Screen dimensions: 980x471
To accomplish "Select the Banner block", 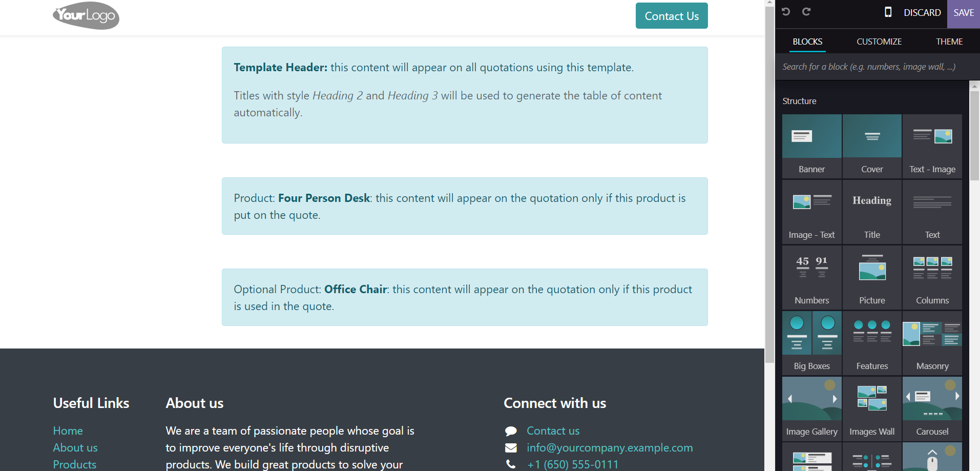I will click(x=812, y=146).
